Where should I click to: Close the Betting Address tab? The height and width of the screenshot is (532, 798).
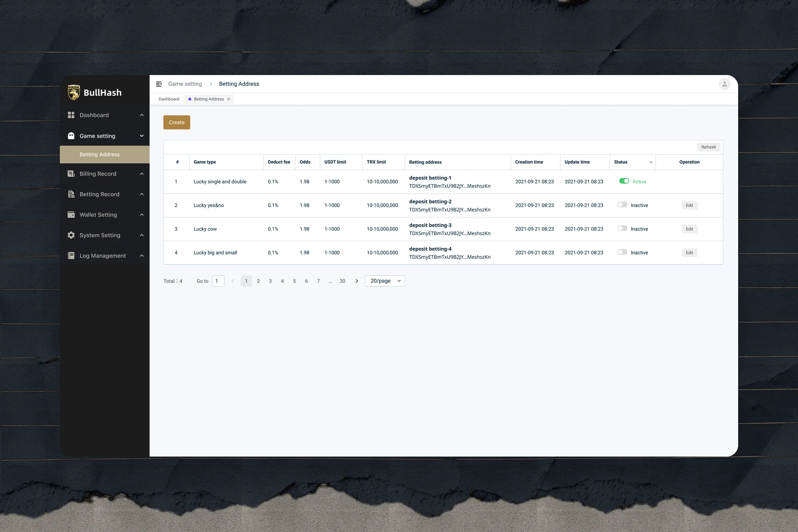click(229, 99)
